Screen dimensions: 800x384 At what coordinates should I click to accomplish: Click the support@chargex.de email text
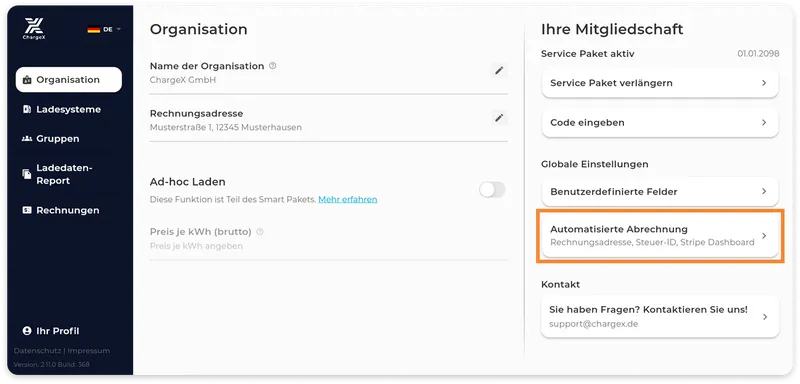[593, 324]
